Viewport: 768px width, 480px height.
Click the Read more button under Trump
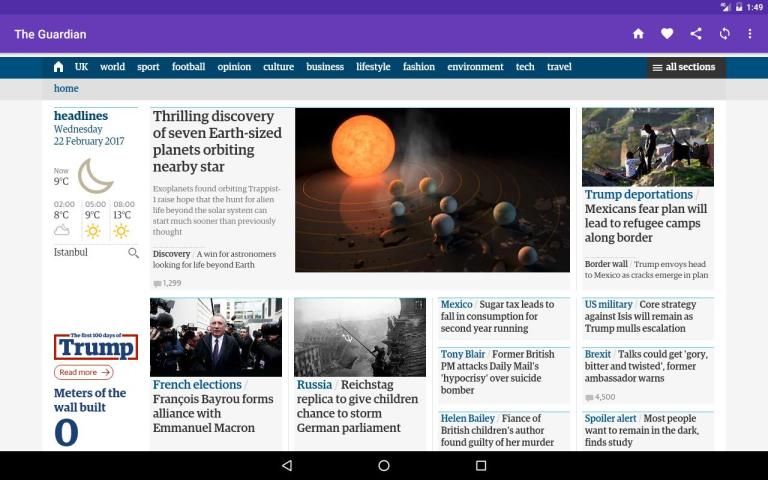coord(83,372)
